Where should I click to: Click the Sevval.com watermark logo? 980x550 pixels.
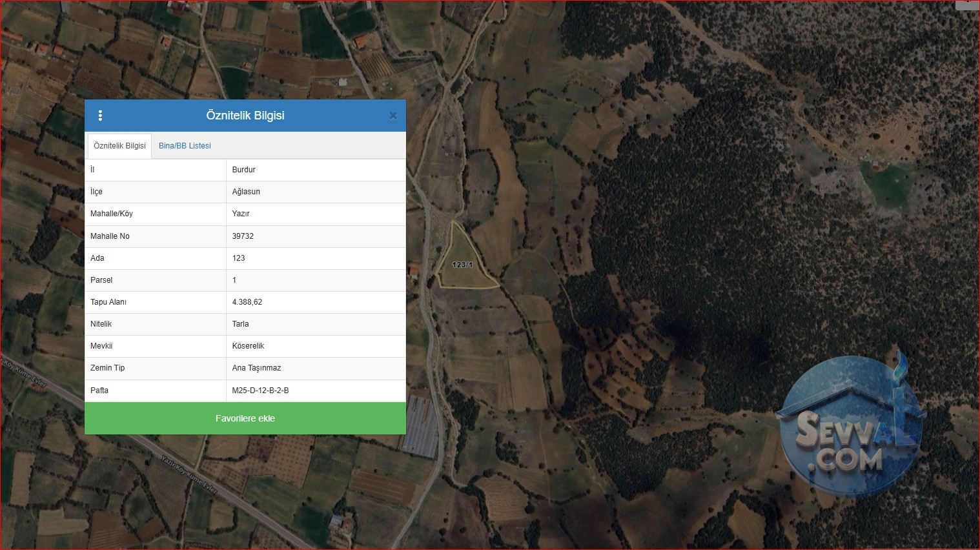[851, 426]
